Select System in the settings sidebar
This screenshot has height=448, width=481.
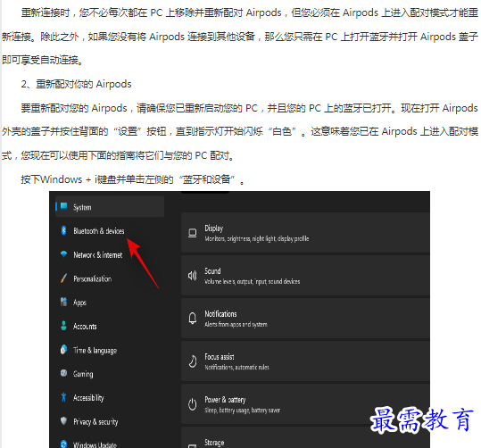(110, 207)
